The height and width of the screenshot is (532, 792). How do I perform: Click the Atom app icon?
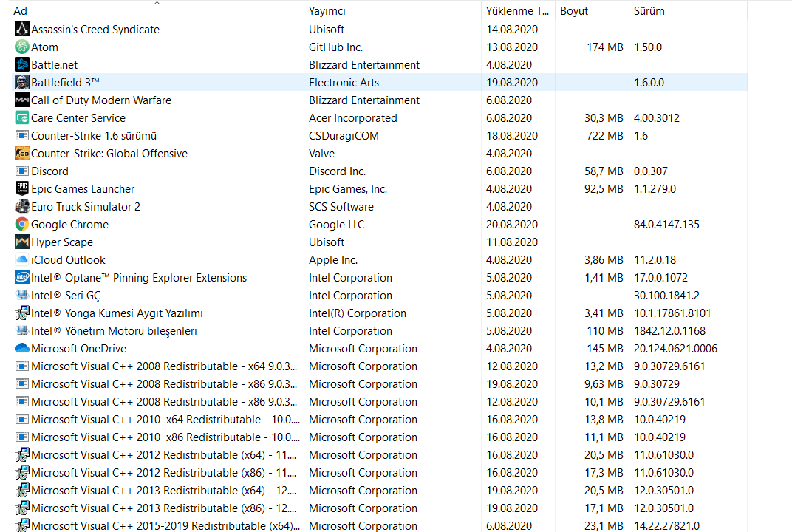tap(21, 47)
